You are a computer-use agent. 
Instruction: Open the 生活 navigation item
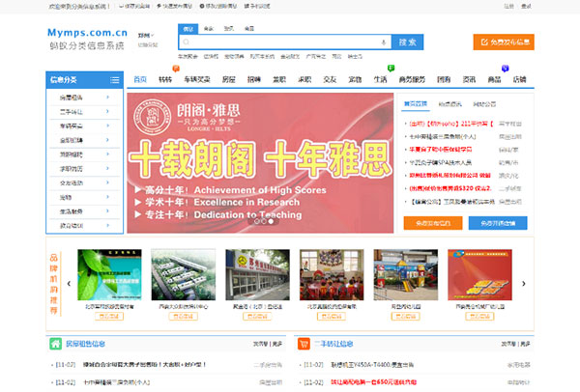(380, 79)
